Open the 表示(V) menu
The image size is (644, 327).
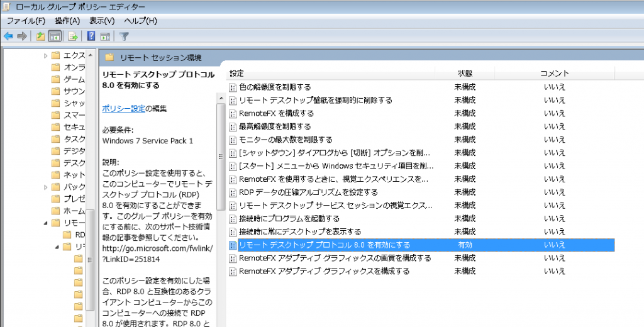(x=102, y=21)
